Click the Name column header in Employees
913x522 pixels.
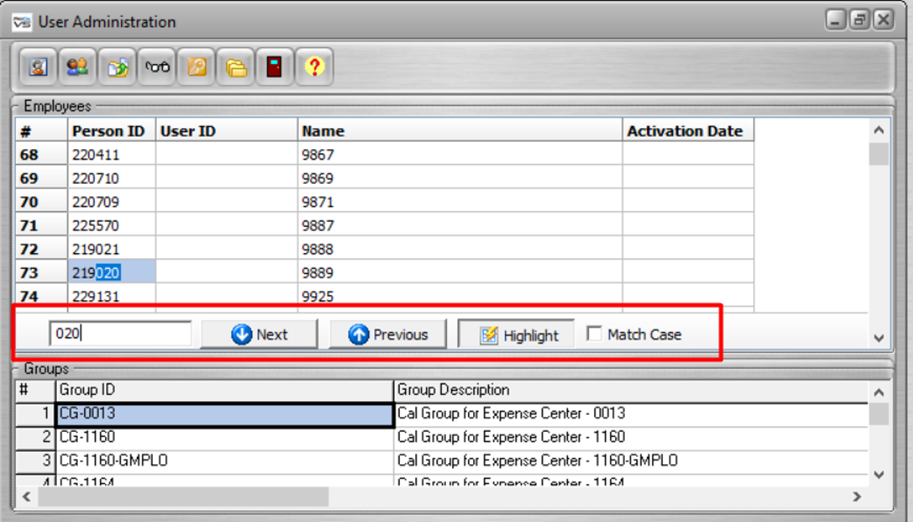[460, 130]
